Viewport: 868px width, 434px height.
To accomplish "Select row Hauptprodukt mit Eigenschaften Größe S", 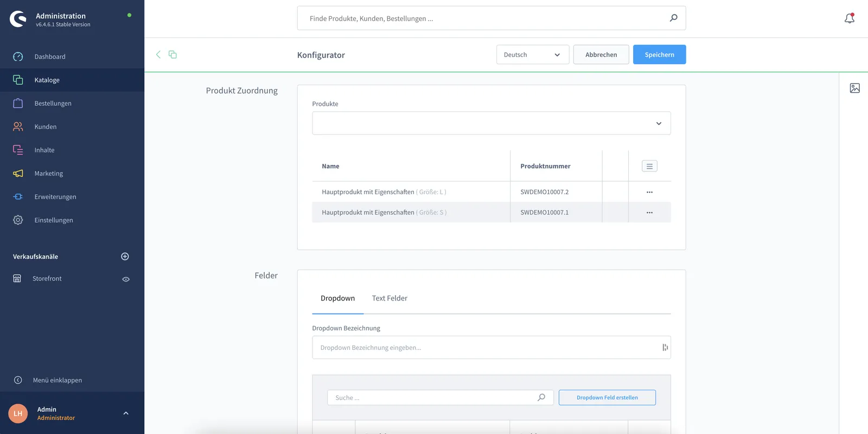I will [492, 213].
